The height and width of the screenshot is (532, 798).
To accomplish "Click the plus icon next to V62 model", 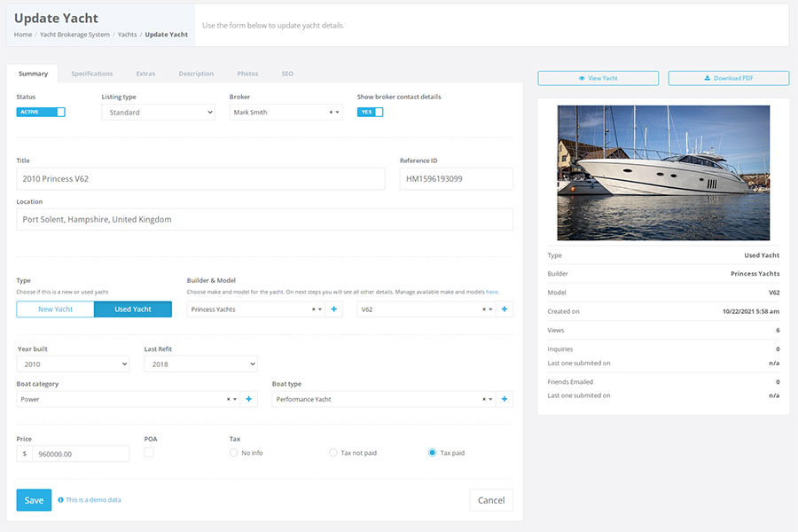I will coord(505,309).
